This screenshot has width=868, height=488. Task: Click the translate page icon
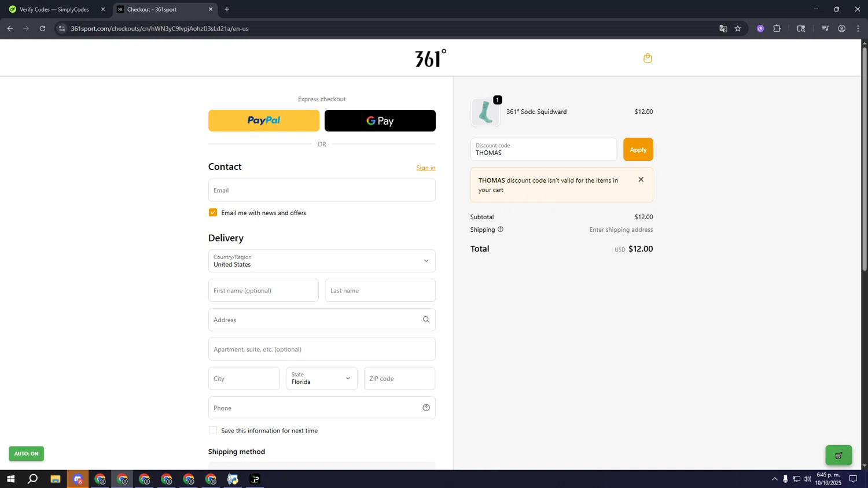click(723, 28)
